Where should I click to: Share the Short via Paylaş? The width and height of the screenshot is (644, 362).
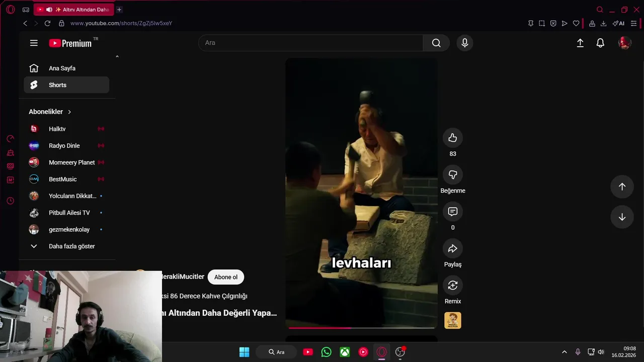(x=453, y=248)
